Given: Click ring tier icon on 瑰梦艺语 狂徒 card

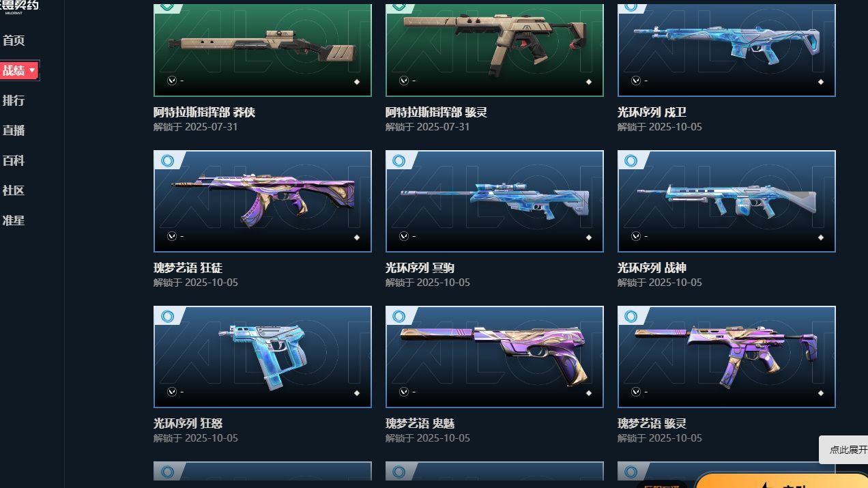Looking at the screenshot, I should [167, 160].
